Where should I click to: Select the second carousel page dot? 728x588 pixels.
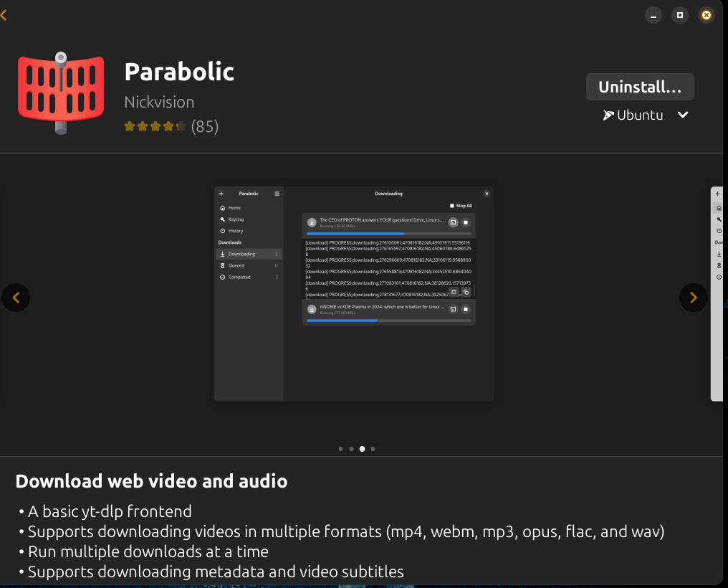[x=352, y=449]
